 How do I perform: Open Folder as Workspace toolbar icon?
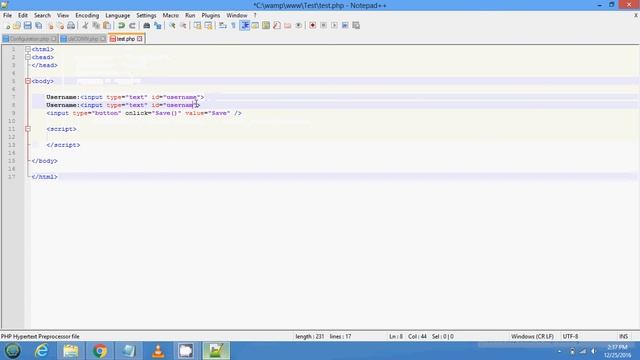(288, 26)
